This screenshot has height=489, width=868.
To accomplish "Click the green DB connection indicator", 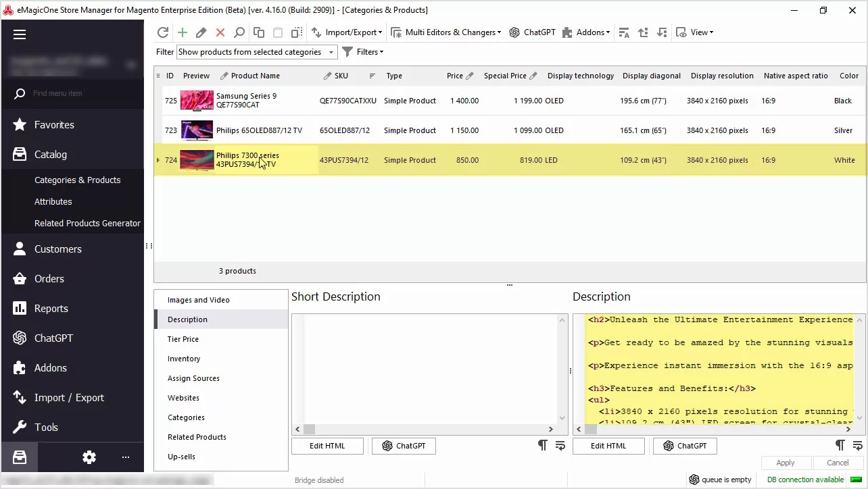I will click(x=856, y=480).
